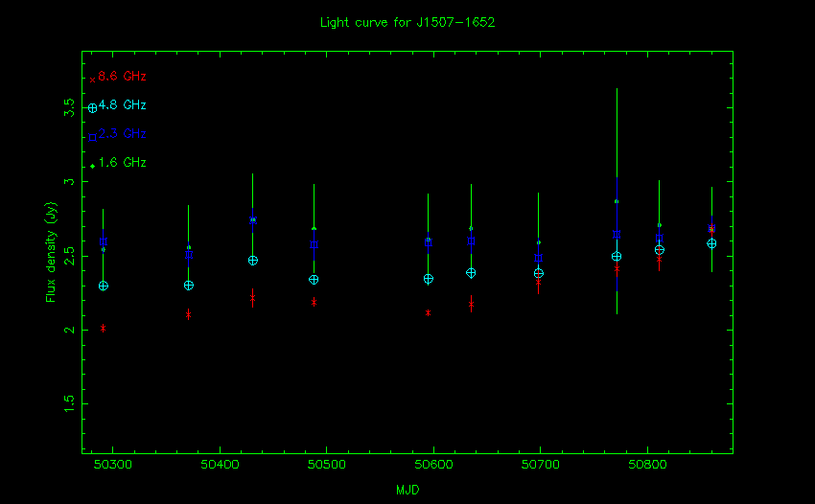
Task: Pick the red 8.6 GHz point near MJD 50430
Action: [252, 298]
